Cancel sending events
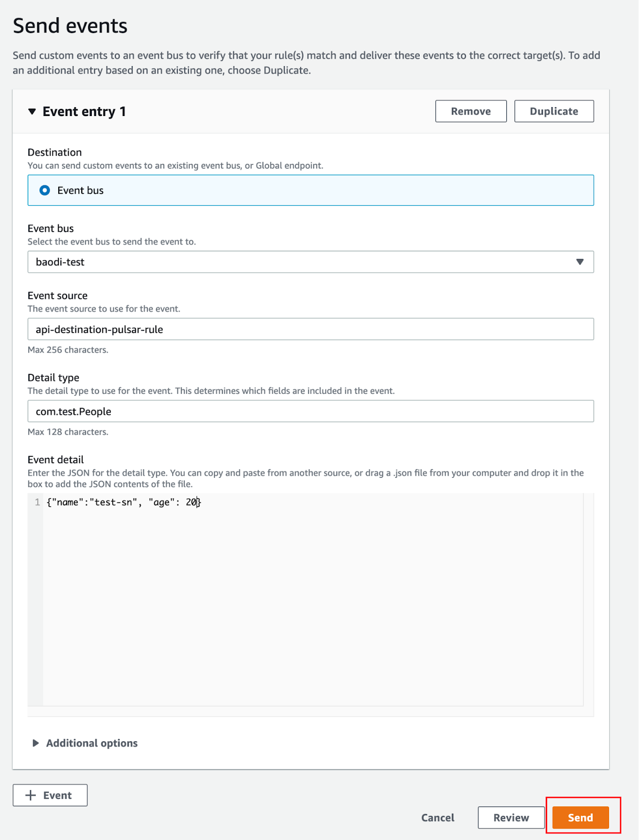639x840 pixels. pyautogui.click(x=438, y=817)
